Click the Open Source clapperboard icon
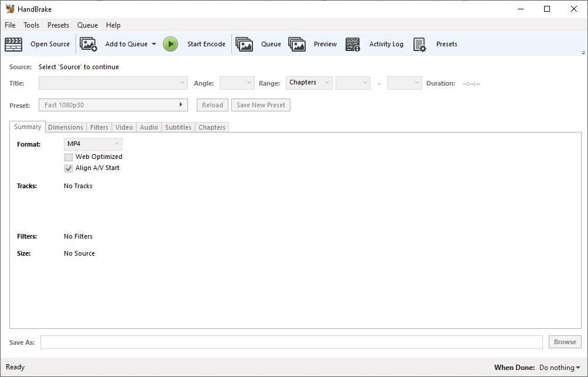 coord(13,44)
